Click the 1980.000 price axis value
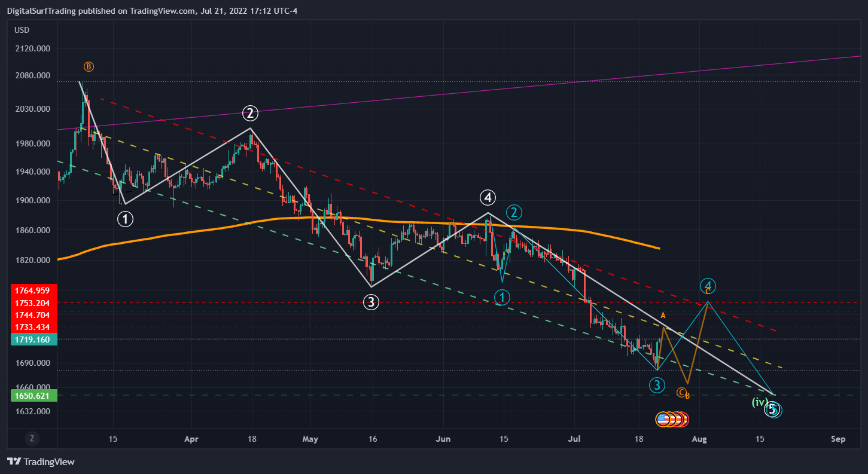 (32, 144)
